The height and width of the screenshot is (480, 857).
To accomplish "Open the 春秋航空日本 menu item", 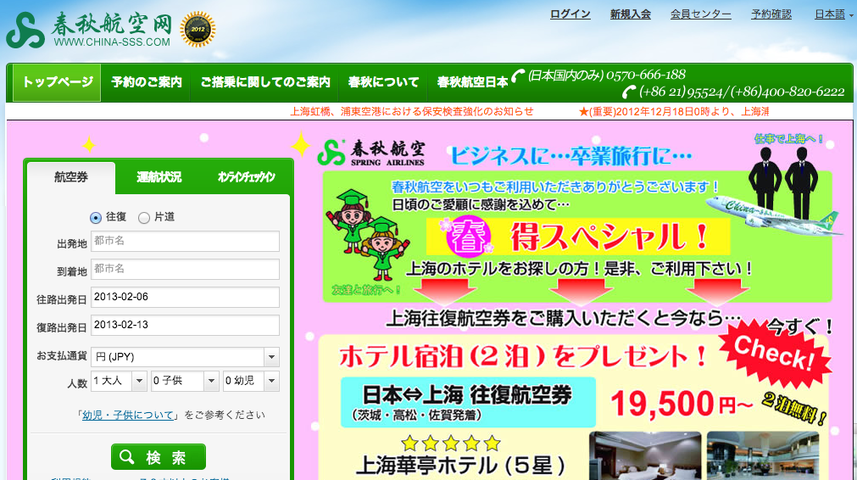I will [472, 83].
